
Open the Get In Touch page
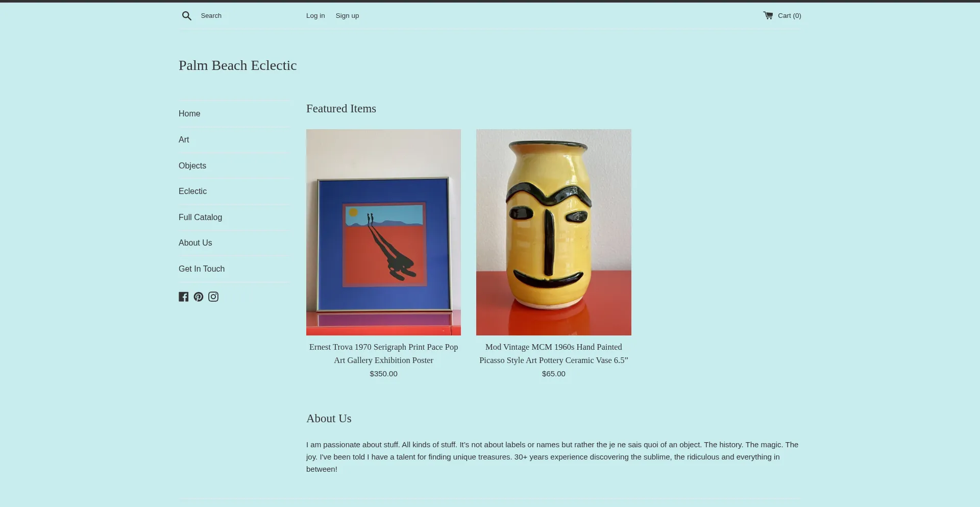click(202, 269)
